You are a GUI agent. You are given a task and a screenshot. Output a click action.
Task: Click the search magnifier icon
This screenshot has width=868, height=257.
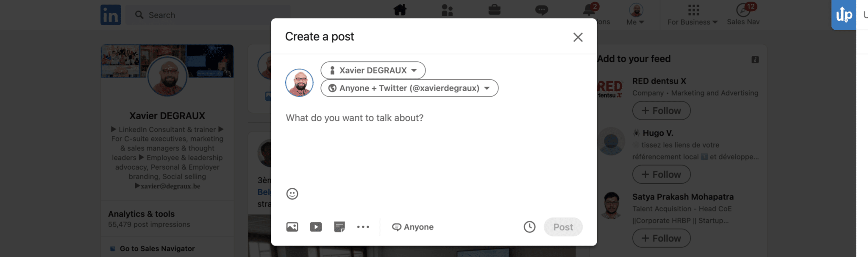click(139, 15)
